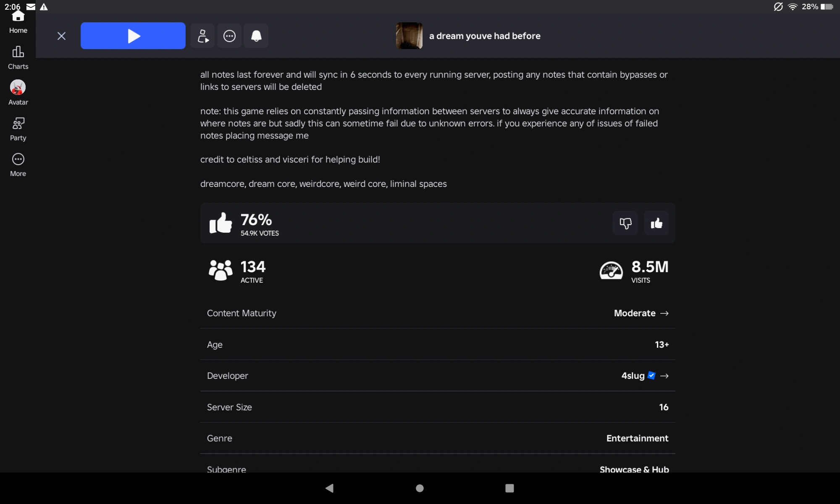Screen dimensions: 840x504
Task: Tap the game thumbnail image
Action: 409,36
